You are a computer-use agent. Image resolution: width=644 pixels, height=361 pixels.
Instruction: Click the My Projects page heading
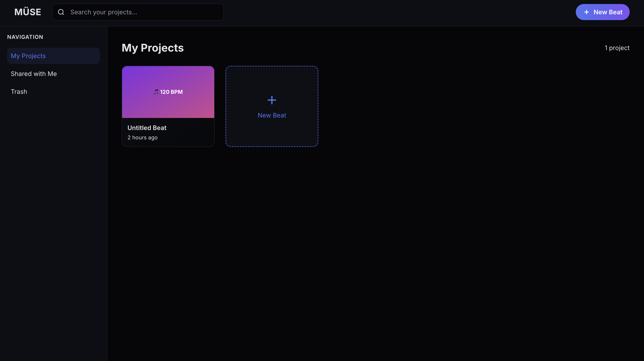(153, 48)
